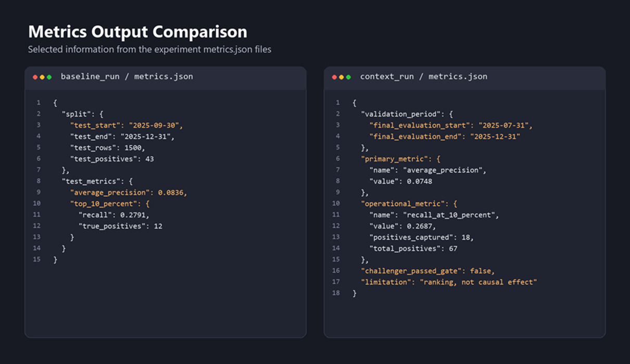Select the "split" key in baseline_run
The width and height of the screenshot is (630, 364).
coord(75,114)
